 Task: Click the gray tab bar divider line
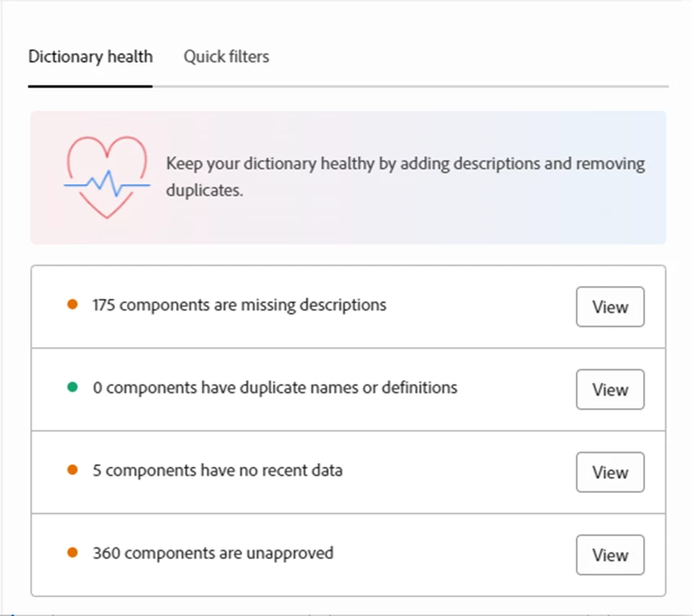pos(407,86)
